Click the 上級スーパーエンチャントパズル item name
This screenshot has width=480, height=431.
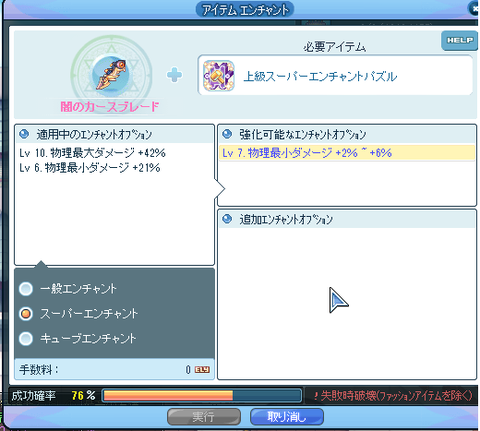click(x=320, y=77)
